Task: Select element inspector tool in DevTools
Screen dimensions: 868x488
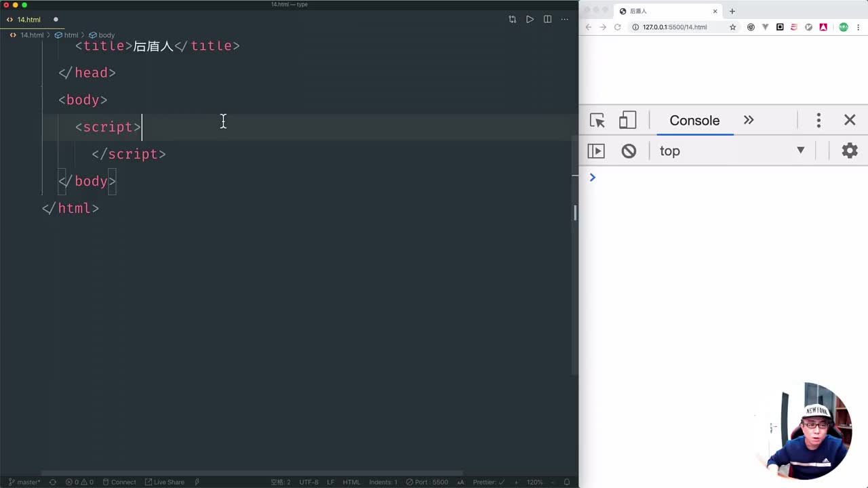Action: coord(597,121)
